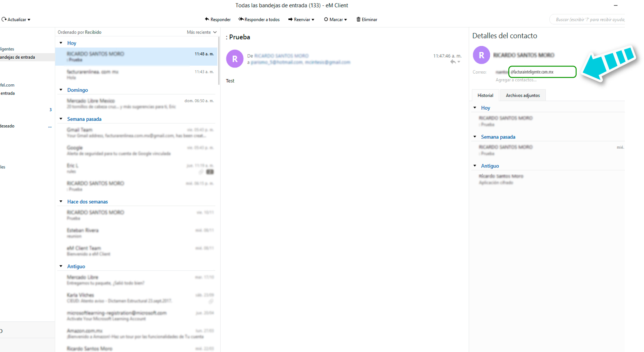Collapse the Hoy group in message list

[61, 43]
